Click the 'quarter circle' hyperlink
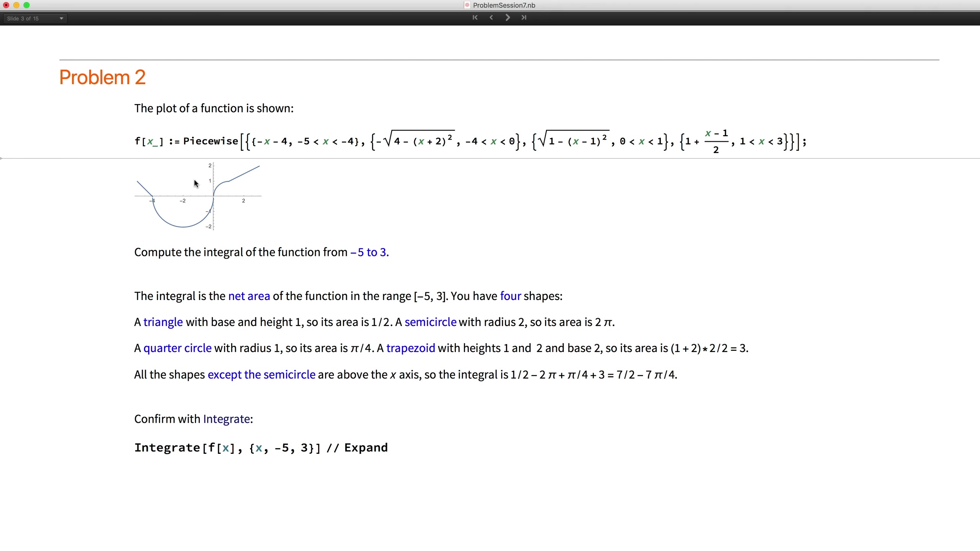This screenshot has height=551, width=980. pos(177,348)
